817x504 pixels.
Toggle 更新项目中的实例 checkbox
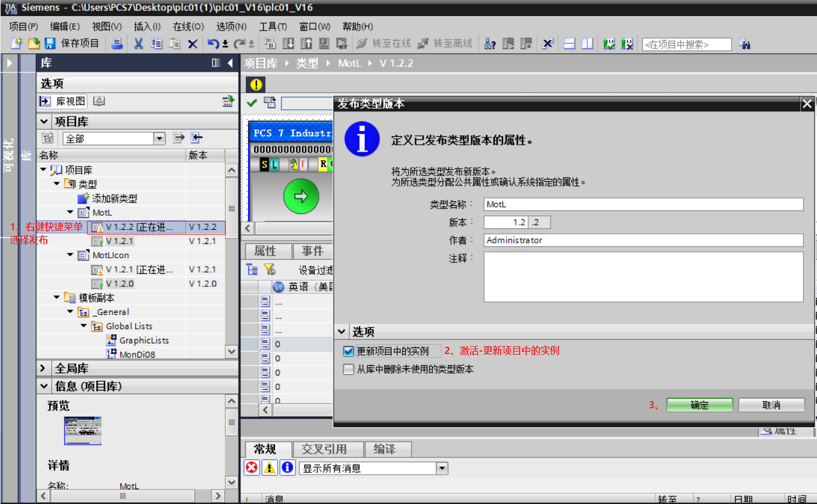point(349,351)
